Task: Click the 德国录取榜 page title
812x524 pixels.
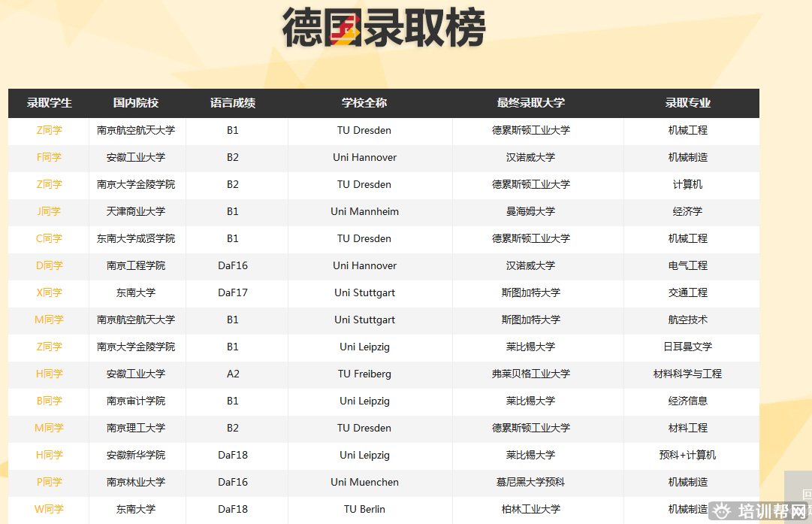Action: tap(384, 29)
